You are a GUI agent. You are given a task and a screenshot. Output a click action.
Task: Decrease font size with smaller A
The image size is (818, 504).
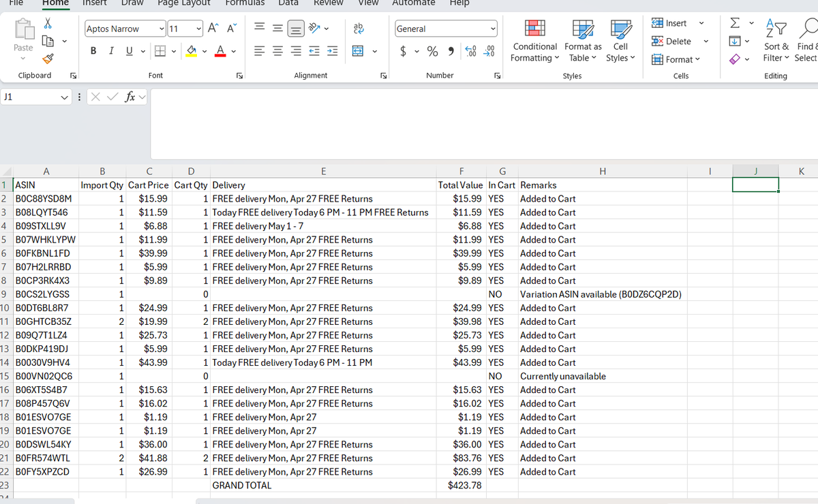coord(232,29)
